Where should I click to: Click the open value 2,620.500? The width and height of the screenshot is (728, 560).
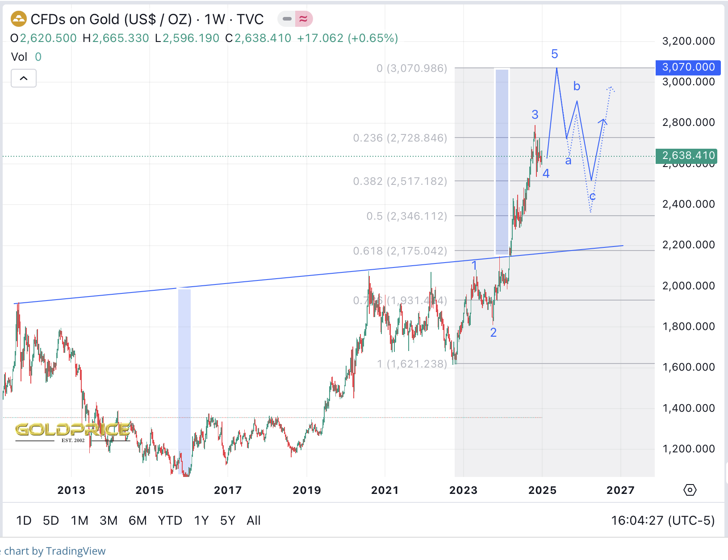[48, 38]
